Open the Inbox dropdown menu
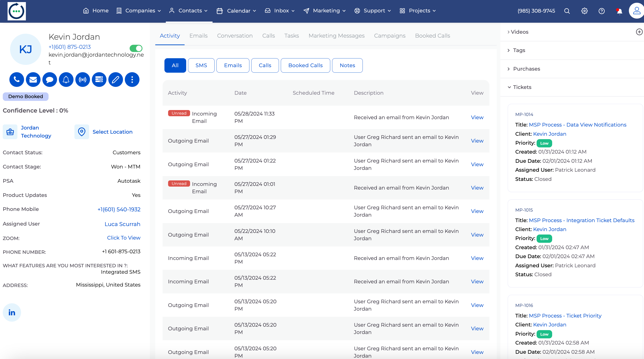 tap(280, 11)
